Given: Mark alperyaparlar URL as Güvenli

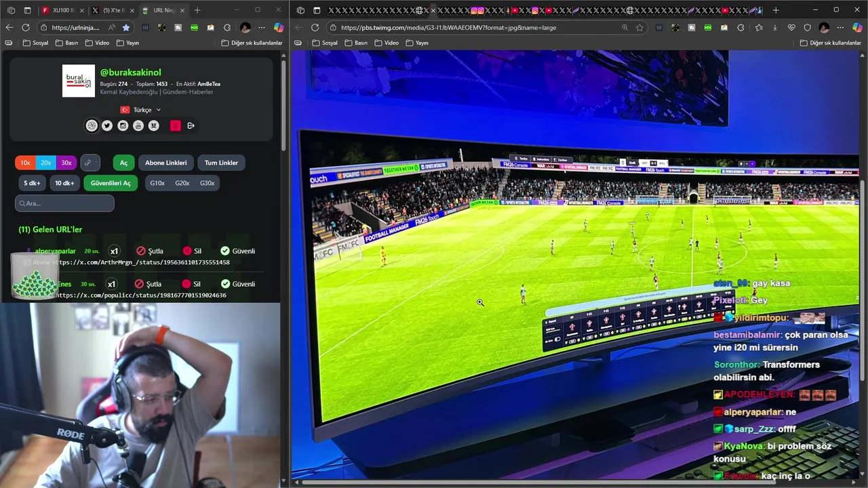Looking at the screenshot, I should (x=237, y=251).
